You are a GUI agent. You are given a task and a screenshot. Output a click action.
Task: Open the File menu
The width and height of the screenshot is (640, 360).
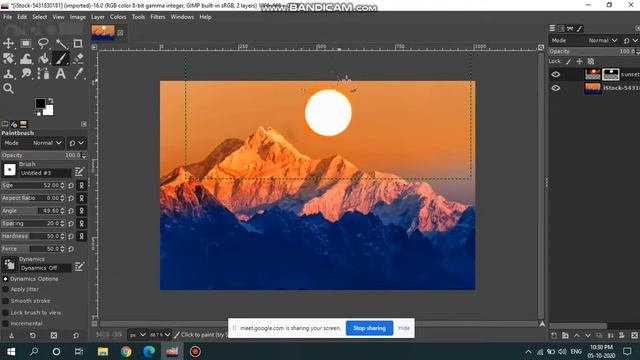7,17
